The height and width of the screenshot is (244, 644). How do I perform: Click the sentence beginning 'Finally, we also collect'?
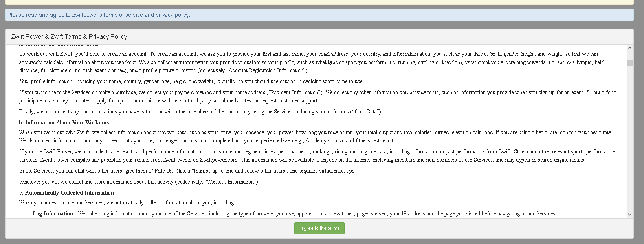tap(200, 111)
